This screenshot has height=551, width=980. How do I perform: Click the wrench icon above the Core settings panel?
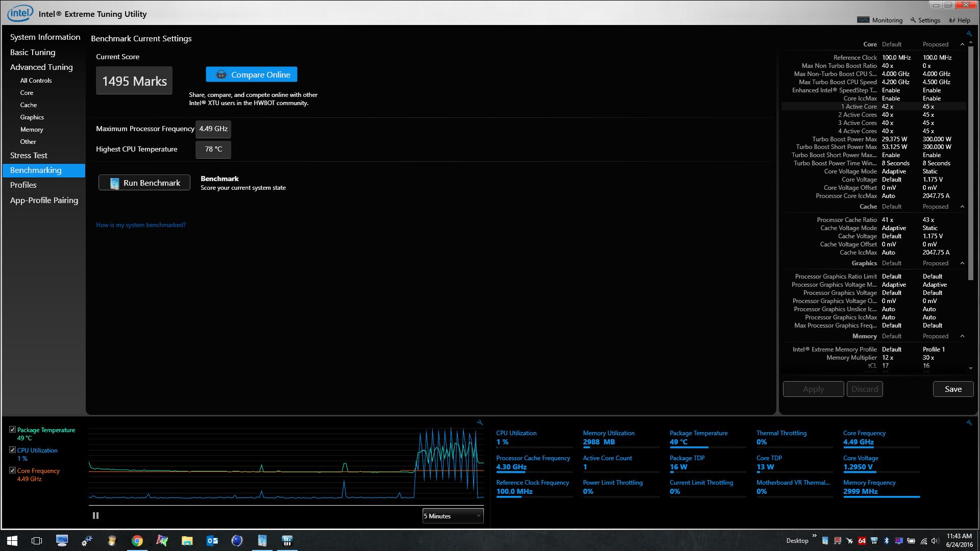(x=969, y=34)
